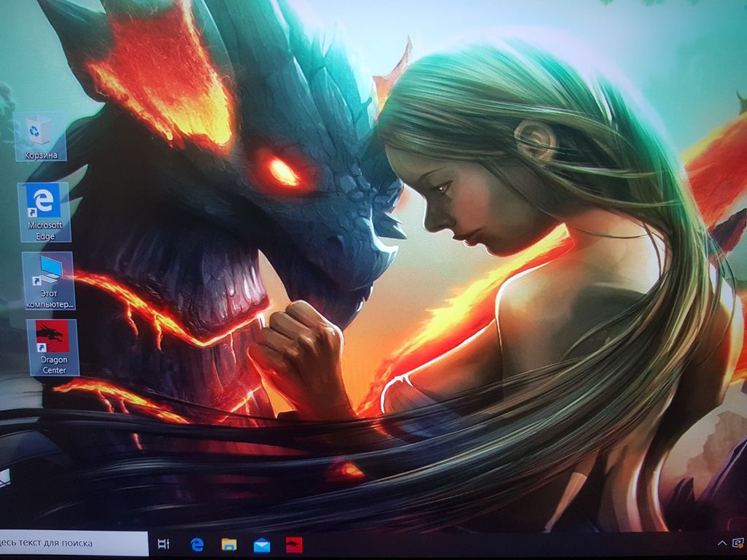747x560 pixels.
Task: Click the 'Этот компьютер' label text
Action: coord(49,298)
